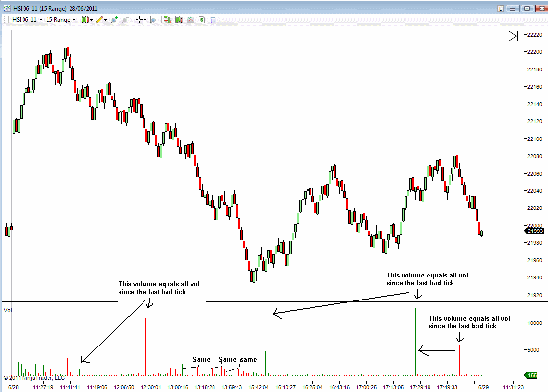
Task: Open Chart Trader panel icon
Action: [x=167, y=20]
